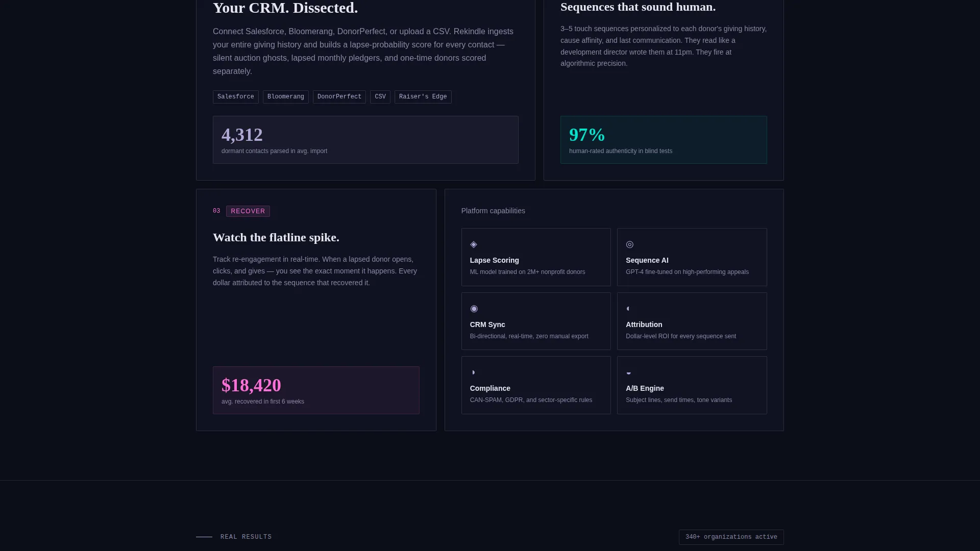Click the Watch the flatline spike heading
This screenshot has width=980, height=551.
pos(276,238)
